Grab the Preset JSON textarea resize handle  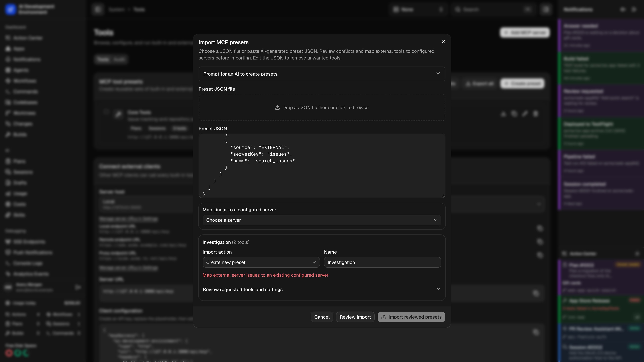(x=443, y=196)
